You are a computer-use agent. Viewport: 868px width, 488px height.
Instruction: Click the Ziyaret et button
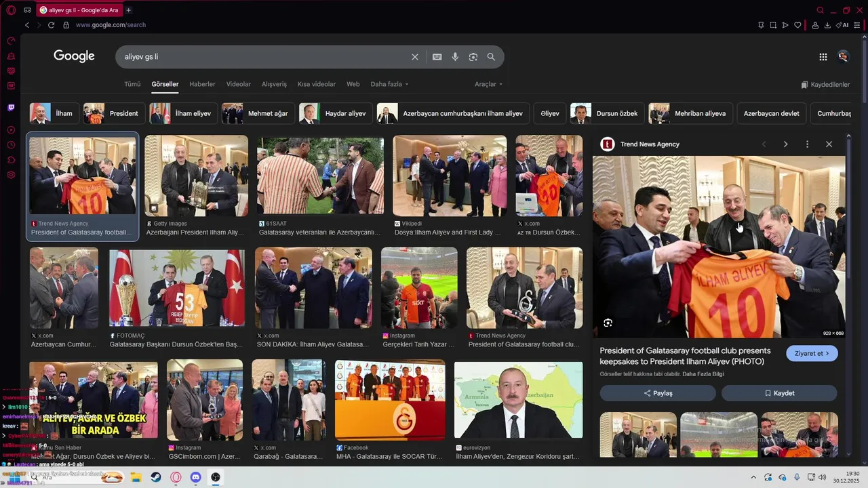point(812,353)
